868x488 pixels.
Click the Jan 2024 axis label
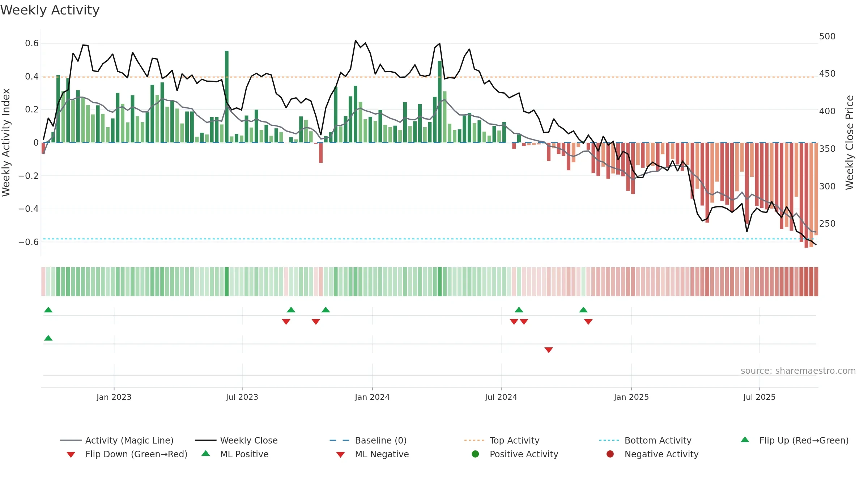(x=372, y=397)
